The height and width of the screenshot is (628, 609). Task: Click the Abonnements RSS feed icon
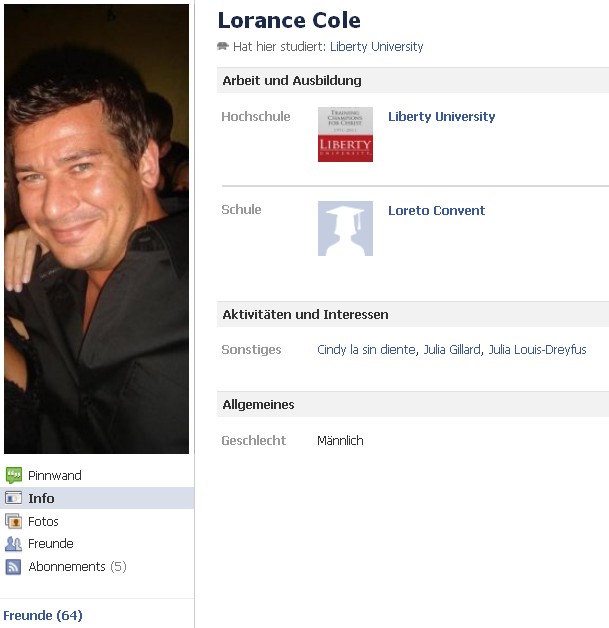tap(13, 567)
